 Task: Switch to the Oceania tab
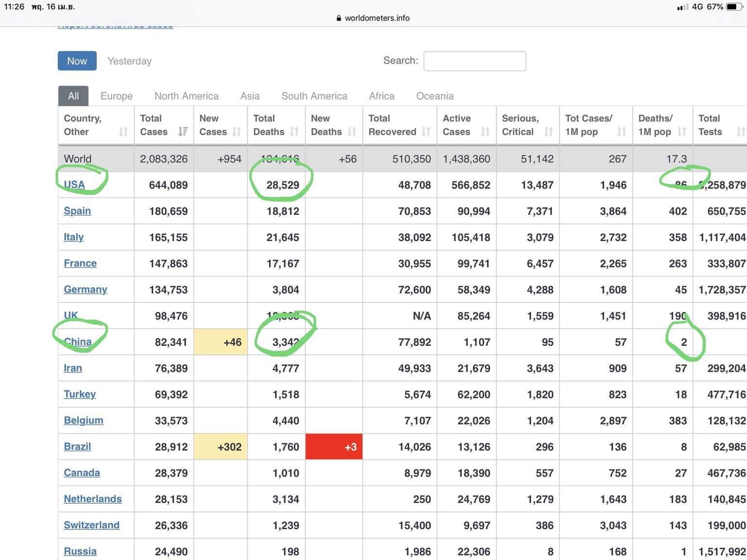pyautogui.click(x=435, y=96)
